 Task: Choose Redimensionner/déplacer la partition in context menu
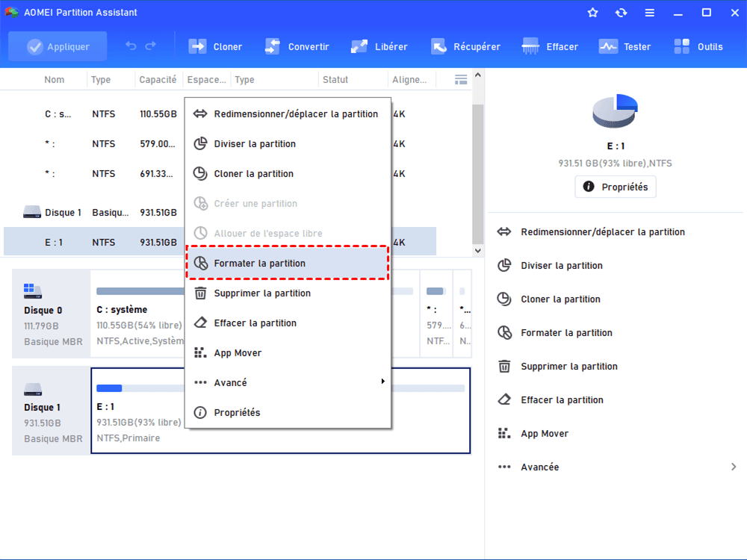click(288, 113)
